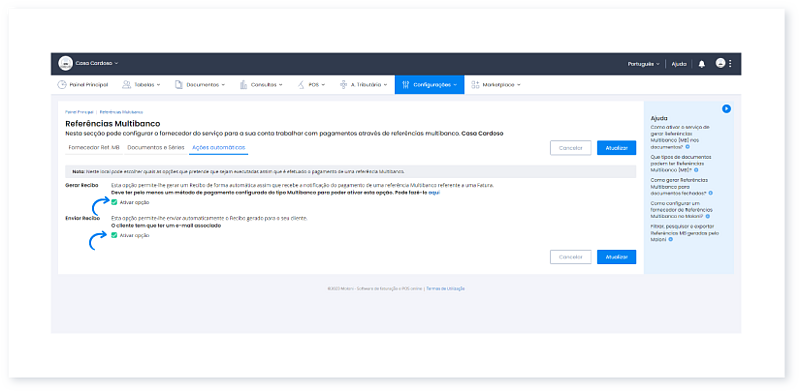
Task: Toggle Gerar Recibo Ativar opção checkbox
Action: click(x=114, y=202)
